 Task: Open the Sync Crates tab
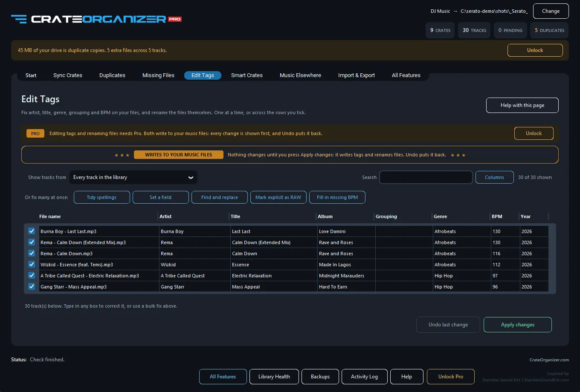click(x=68, y=75)
